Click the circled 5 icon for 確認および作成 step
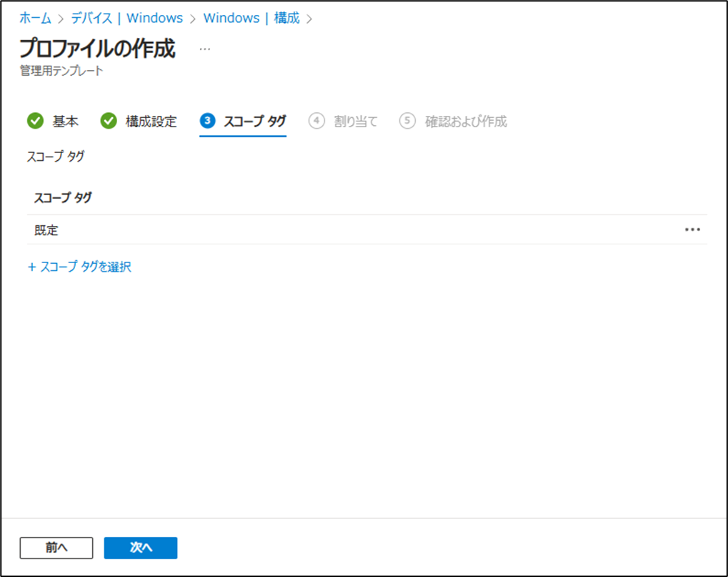728x577 pixels. pyautogui.click(x=407, y=121)
